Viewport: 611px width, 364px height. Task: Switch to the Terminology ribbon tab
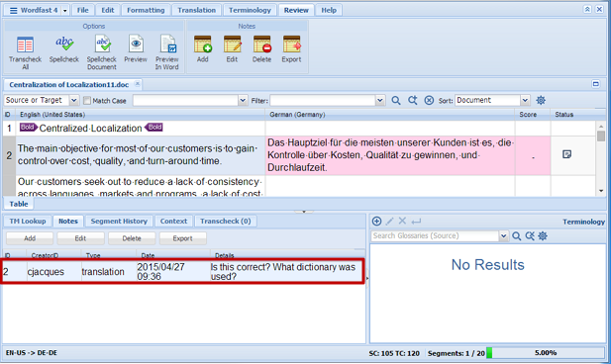pyautogui.click(x=250, y=10)
